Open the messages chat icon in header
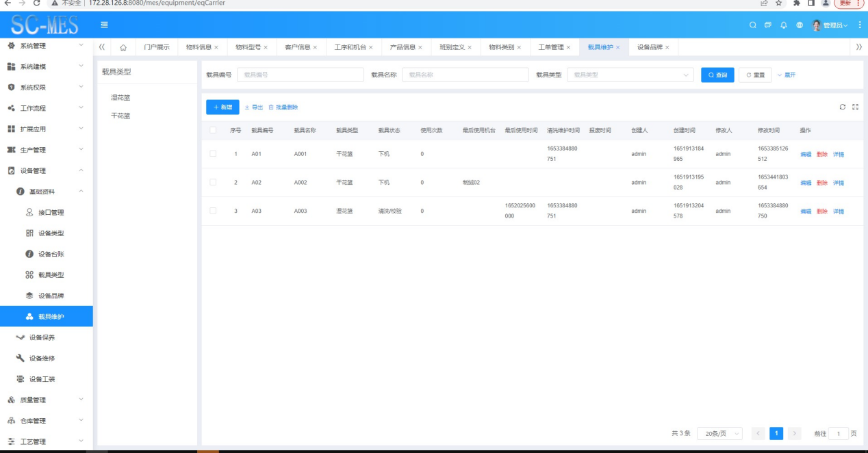The image size is (868, 453). click(768, 25)
